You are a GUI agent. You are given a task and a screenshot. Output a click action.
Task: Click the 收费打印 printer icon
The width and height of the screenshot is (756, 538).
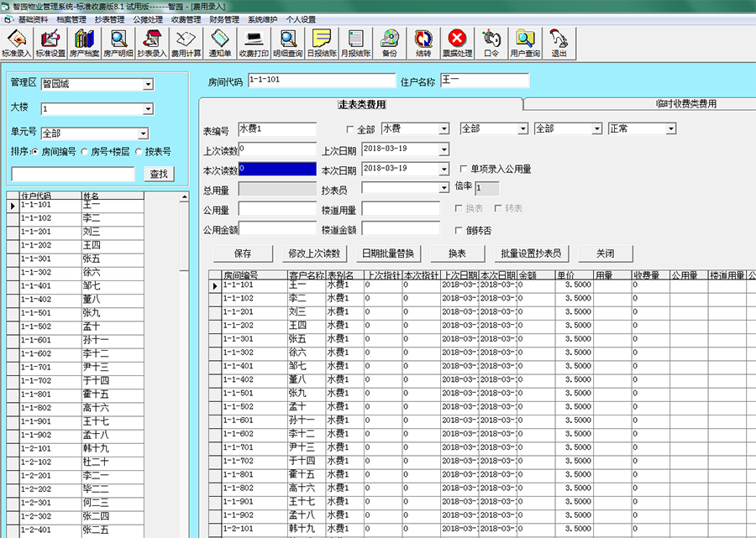point(254,43)
